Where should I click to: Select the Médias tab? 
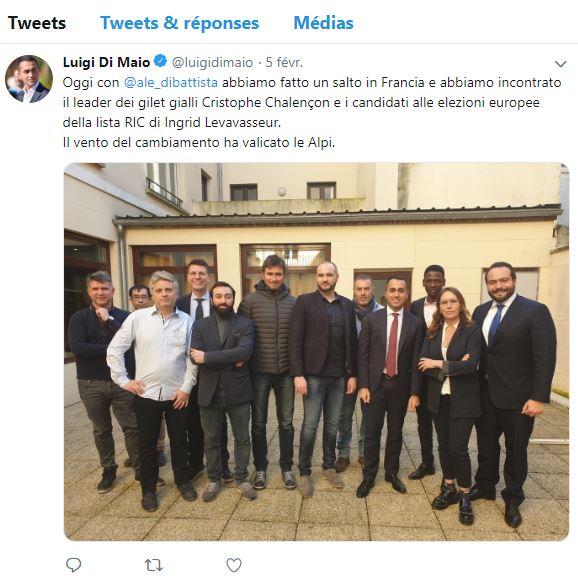[x=323, y=23]
